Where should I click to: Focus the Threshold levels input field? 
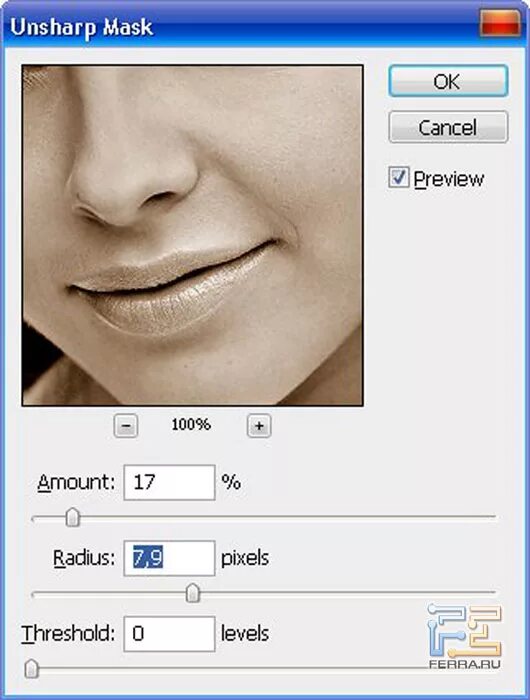coord(169,634)
